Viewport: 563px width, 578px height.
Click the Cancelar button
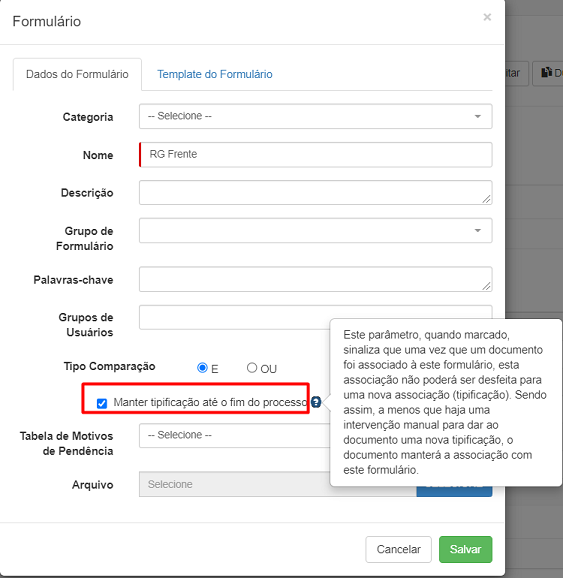[x=399, y=549]
